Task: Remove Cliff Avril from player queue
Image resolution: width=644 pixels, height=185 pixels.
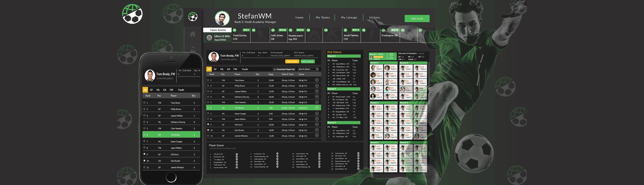Action: tap(237, 154)
